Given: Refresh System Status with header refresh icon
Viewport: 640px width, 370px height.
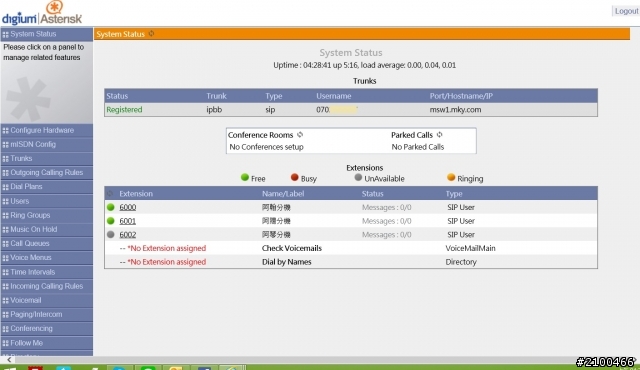Looking at the screenshot, I should point(151,33).
